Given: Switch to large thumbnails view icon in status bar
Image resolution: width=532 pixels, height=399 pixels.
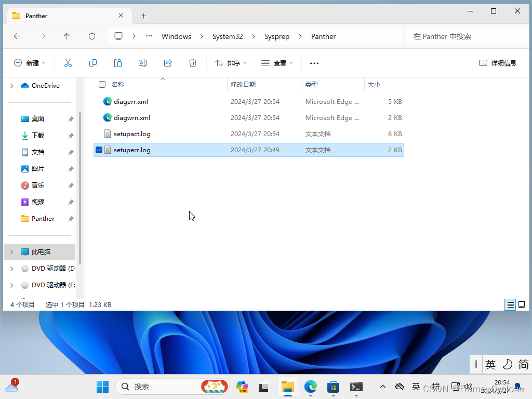Looking at the screenshot, I should point(522,304).
